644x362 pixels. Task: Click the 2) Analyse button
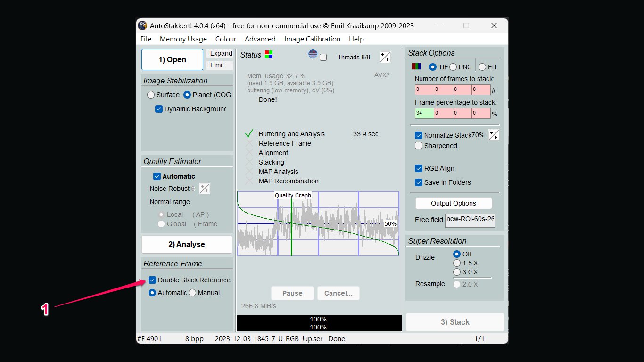click(x=187, y=244)
